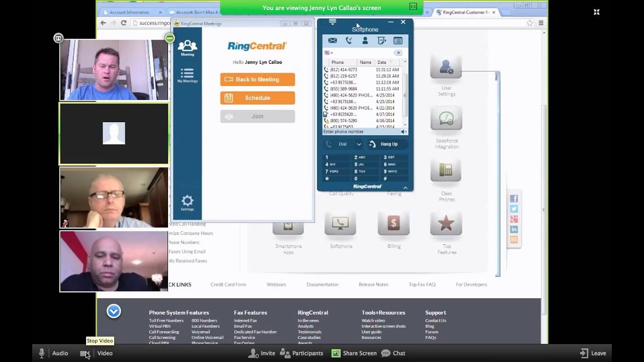644x362 pixels.
Task: Open country flag dropdown in Softphone
Action: point(329,53)
